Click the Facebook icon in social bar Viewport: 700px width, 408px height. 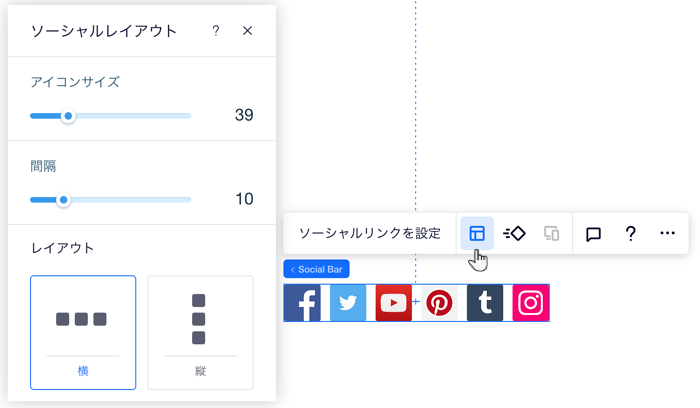[x=302, y=303]
